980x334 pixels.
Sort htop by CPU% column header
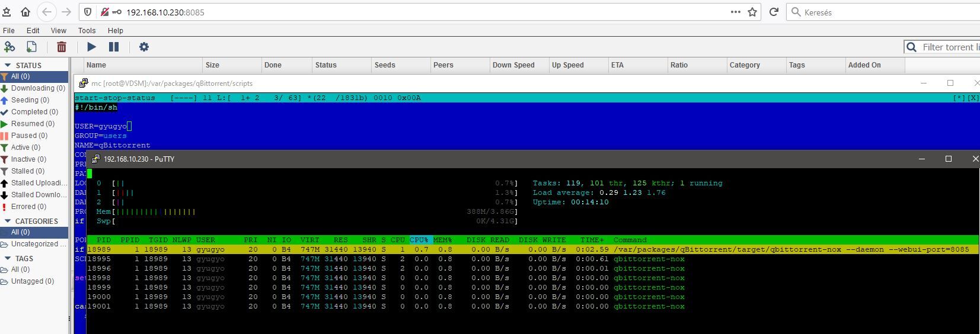coord(419,240)
